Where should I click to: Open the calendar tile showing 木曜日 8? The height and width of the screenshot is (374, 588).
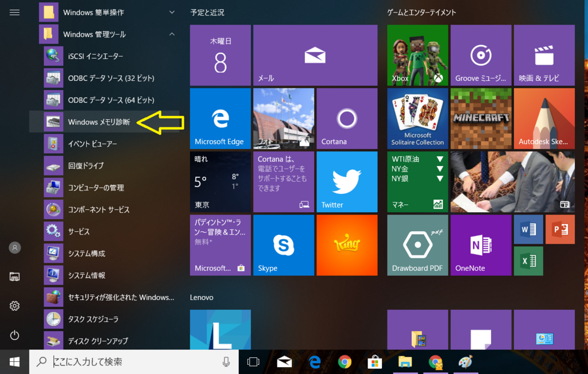(x=220, y=55)
